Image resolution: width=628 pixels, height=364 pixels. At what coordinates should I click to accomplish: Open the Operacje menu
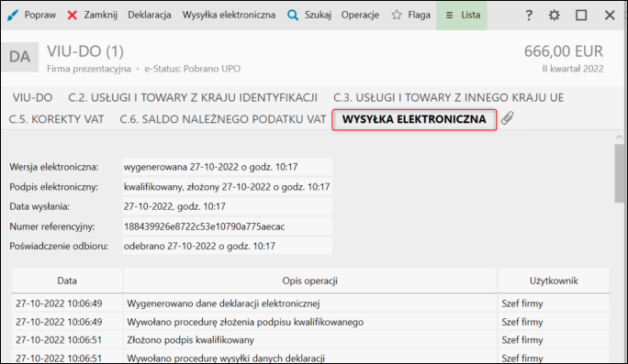(360, 16)
